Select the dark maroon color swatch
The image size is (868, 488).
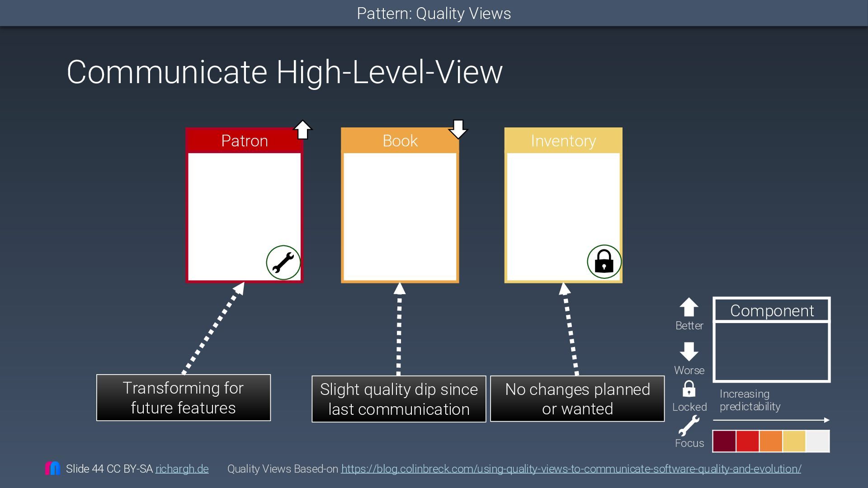[x=724, y=441]
